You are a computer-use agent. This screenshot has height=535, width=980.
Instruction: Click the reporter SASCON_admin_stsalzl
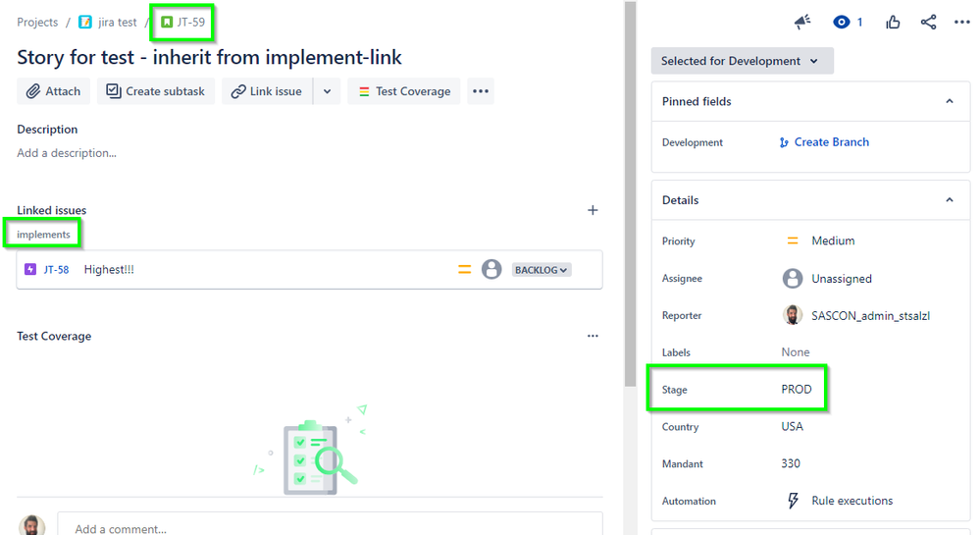tap(871, 315)
